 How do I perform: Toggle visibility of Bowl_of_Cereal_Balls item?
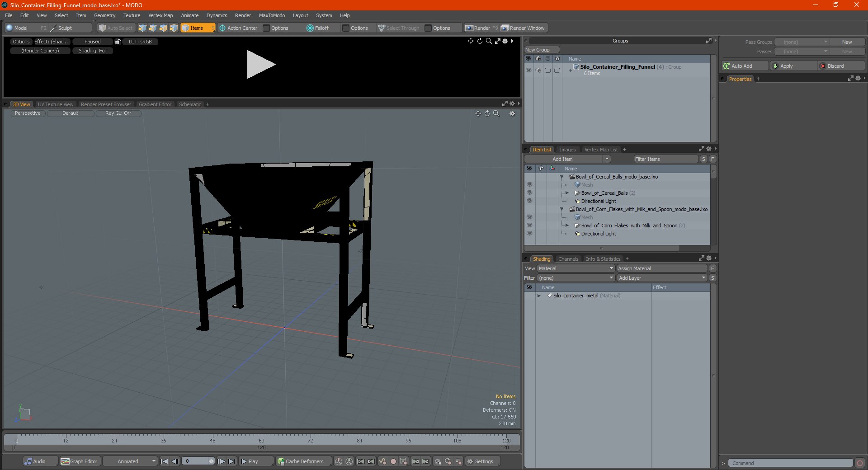(529, 193)
